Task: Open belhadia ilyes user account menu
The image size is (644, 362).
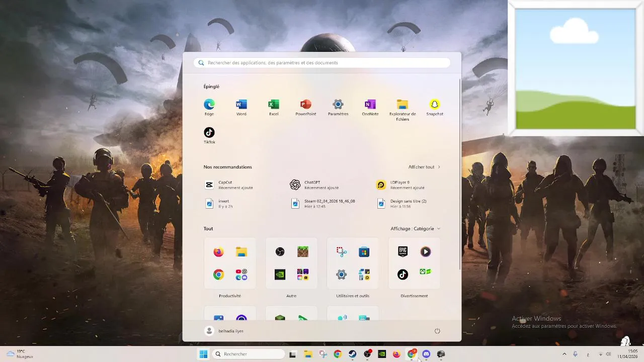Action: [x=224, y=331]
